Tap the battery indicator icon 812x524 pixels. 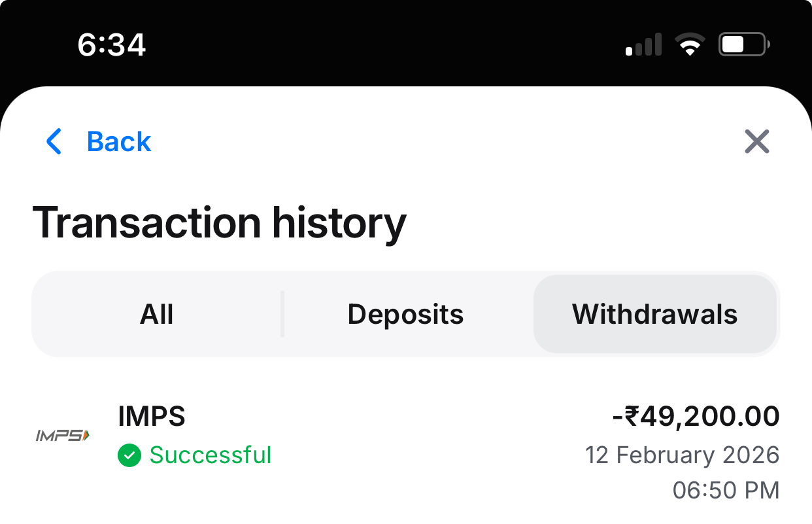(743, 45)
